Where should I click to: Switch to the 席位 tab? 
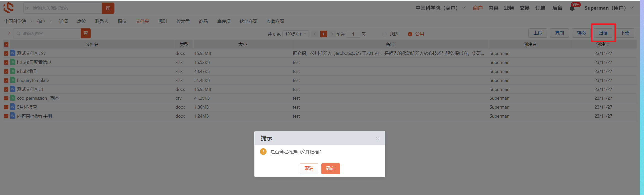point(81,21)
